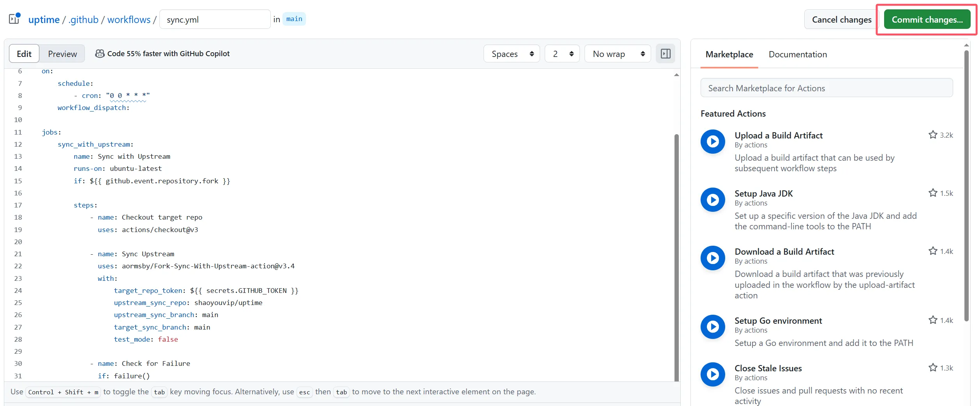The width and height of the screenshot is (980, 406).
Task: Click the Download a Build Artifact icon
Action: click(x=713, y=258)
